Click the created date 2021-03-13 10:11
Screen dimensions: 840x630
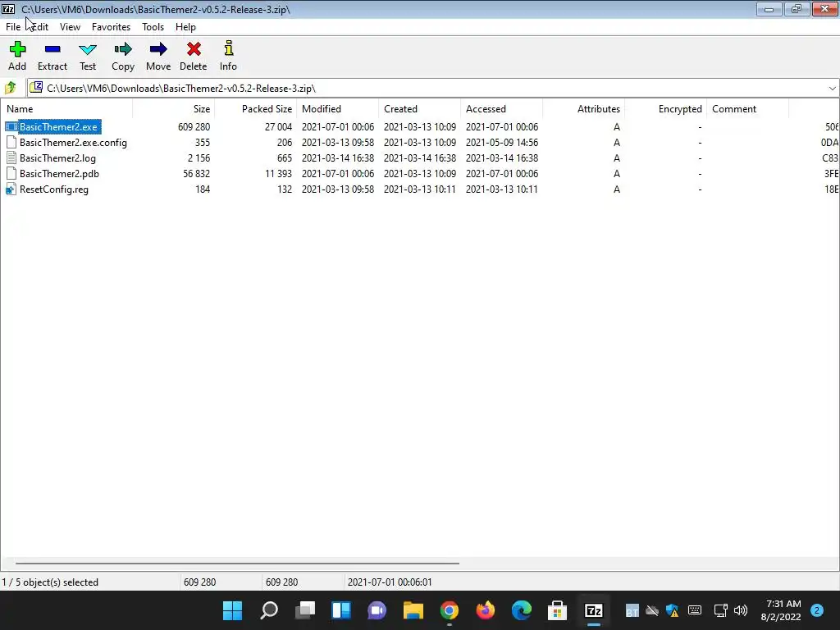(419, 189)
